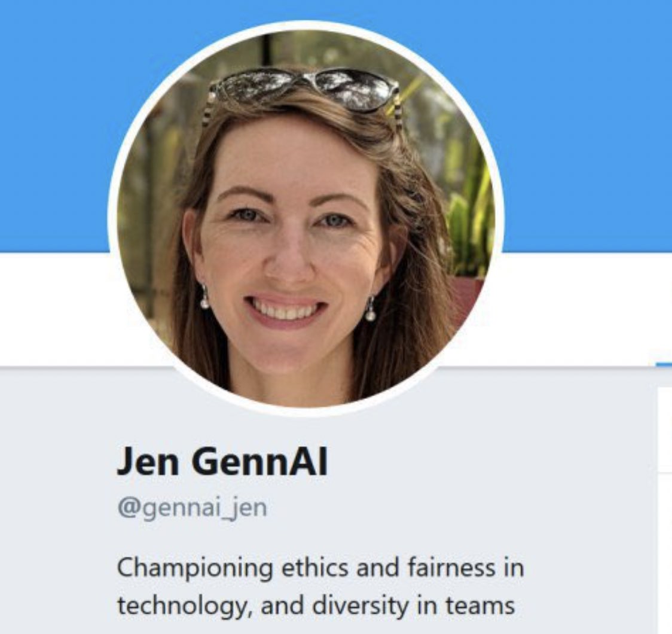Click the word GennAI in the display name

click(259, 462)
